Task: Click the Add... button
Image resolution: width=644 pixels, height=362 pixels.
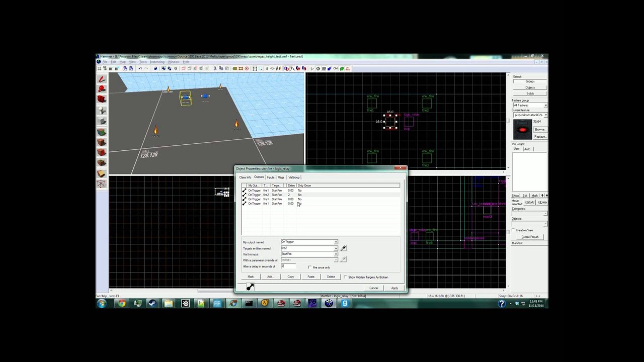Action: [x=270, y=277]
